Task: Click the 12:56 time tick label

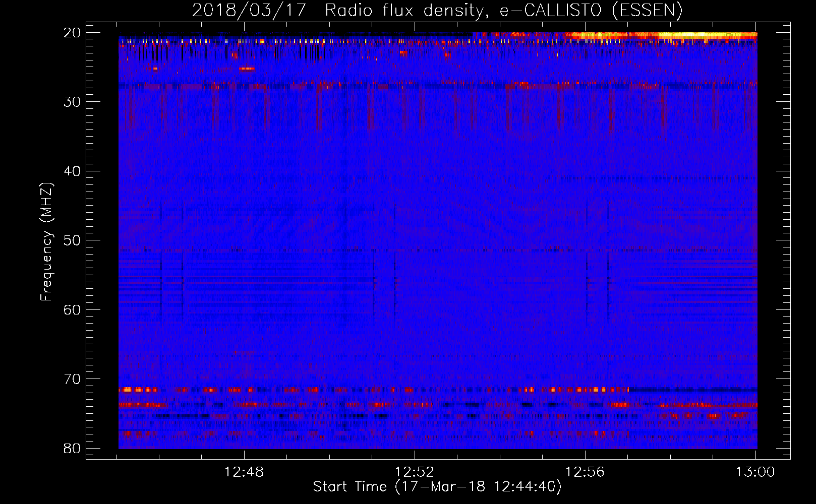Action: [x=585, y=472]
